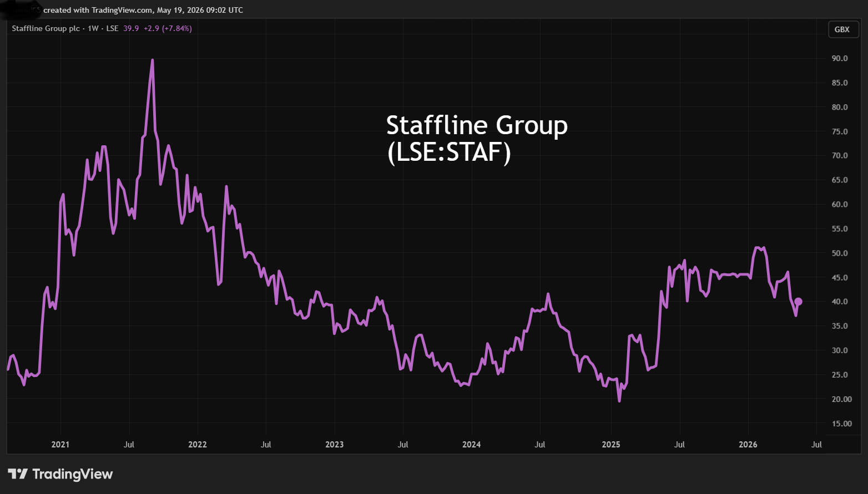Image resolution: width=868 pixels, height=494 pixels.
Task: Click the purple last-price marker dot
Action: pyautogui.click(x=798, y=302)
